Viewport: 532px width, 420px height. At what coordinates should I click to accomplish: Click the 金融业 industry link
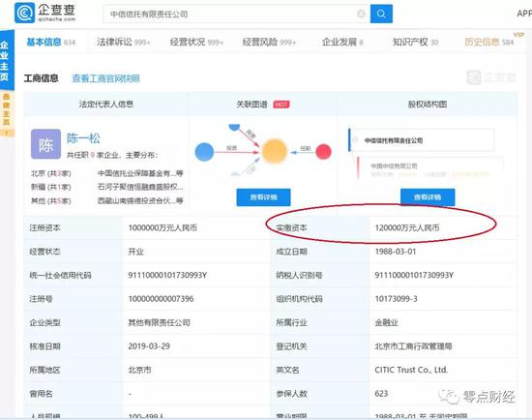pyautogui.click(x=386, y=322)
